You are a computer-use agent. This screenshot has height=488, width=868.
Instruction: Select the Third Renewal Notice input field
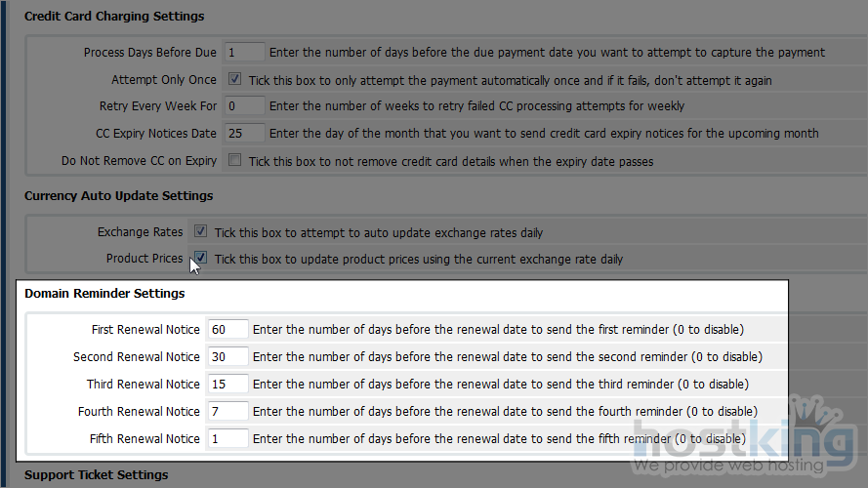tap(227, 385)
